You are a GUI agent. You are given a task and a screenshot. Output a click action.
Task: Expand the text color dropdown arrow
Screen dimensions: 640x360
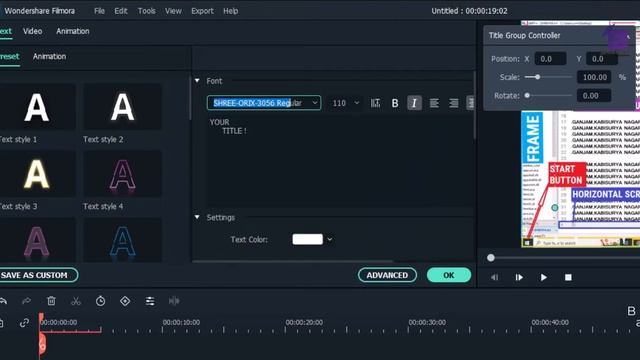[x=330, y=240]
